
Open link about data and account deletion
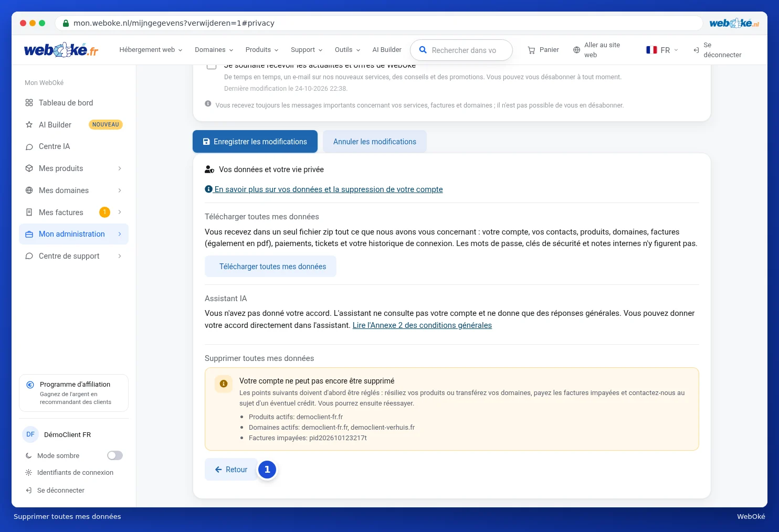pos(324,189)
